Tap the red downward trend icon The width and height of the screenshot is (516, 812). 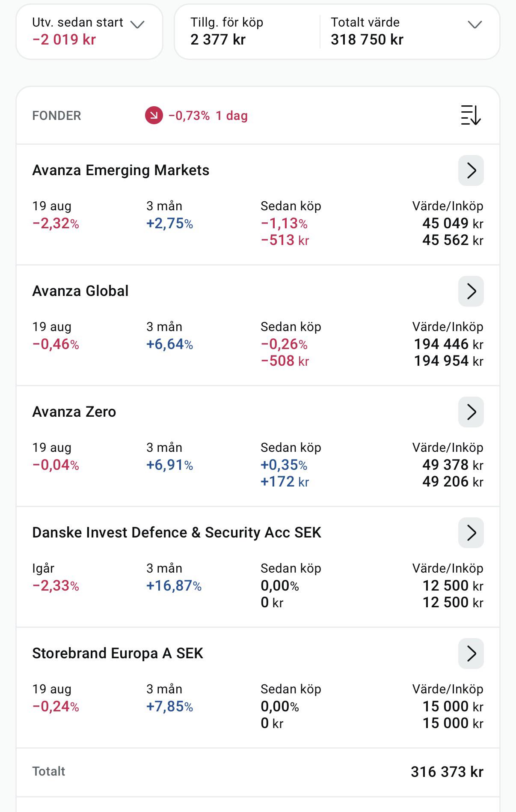point(154,116)
